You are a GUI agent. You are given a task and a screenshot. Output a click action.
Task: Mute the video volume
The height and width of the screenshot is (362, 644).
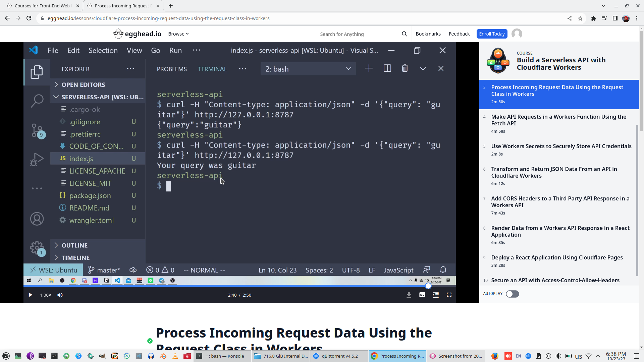(x=60, y=295)
